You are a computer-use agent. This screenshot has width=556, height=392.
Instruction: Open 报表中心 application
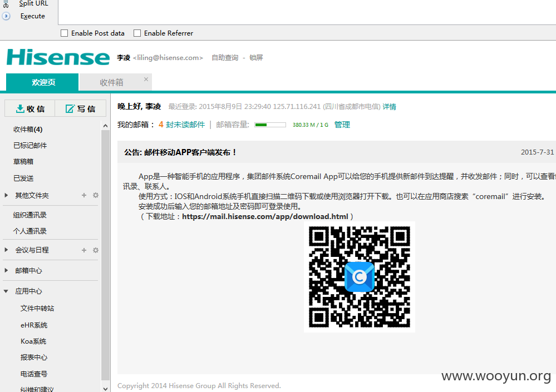pyautogui.click(x=34, y=358)
